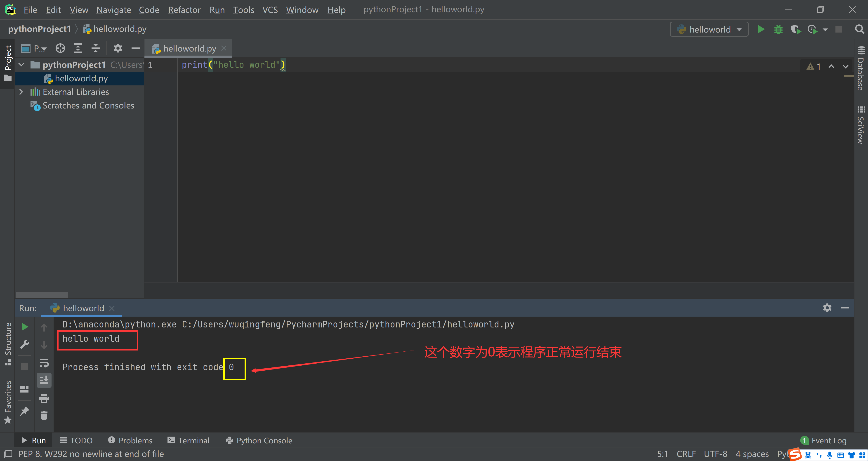The width and height of the screenshot is (868, 461).
Task: Close the helloworld.py editor tab
Action: [x=224, y=48]
